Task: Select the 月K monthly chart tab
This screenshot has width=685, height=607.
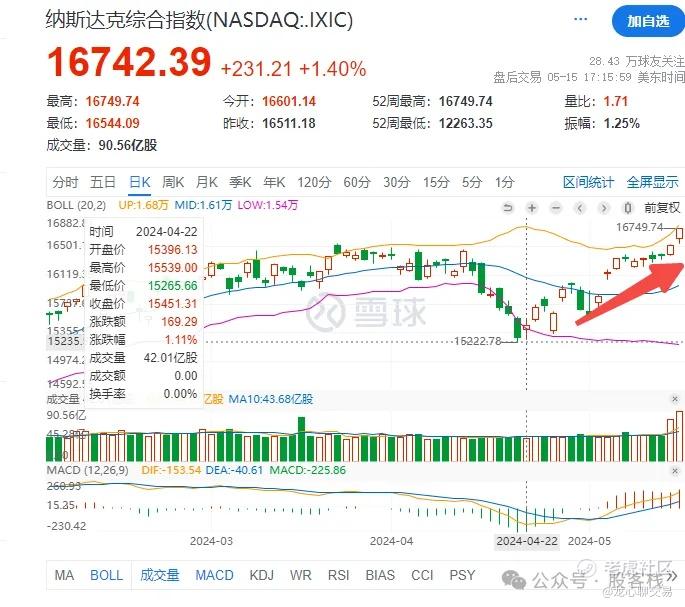Action: pos(207,182)
